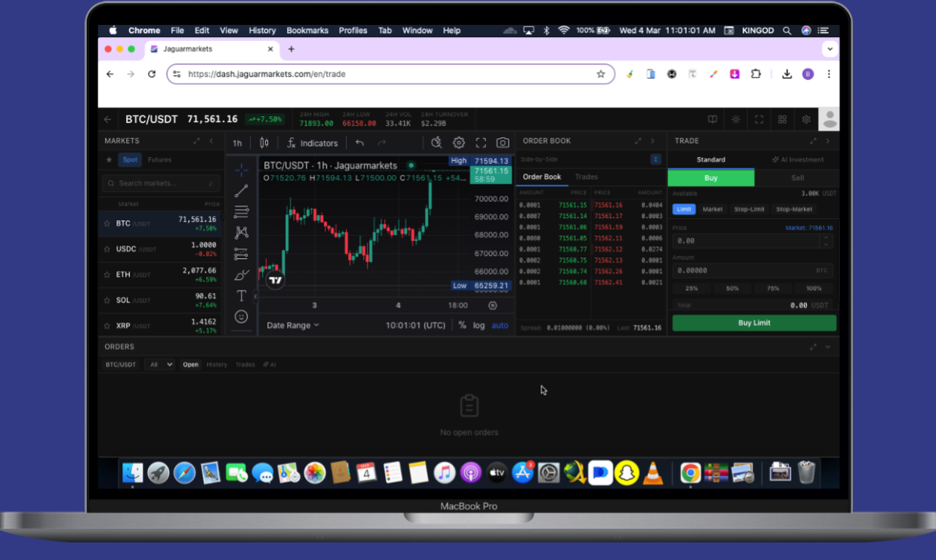Show favorite markets star filter
Image resolution: width=936 pixels, height=560 pixels.
click(109, 160)
